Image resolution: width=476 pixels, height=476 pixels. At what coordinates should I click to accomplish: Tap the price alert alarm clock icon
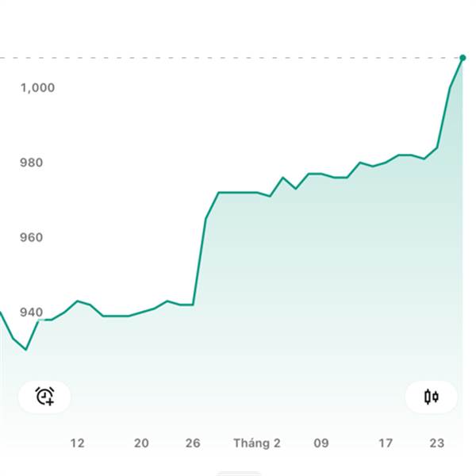(x=44, y=396)
